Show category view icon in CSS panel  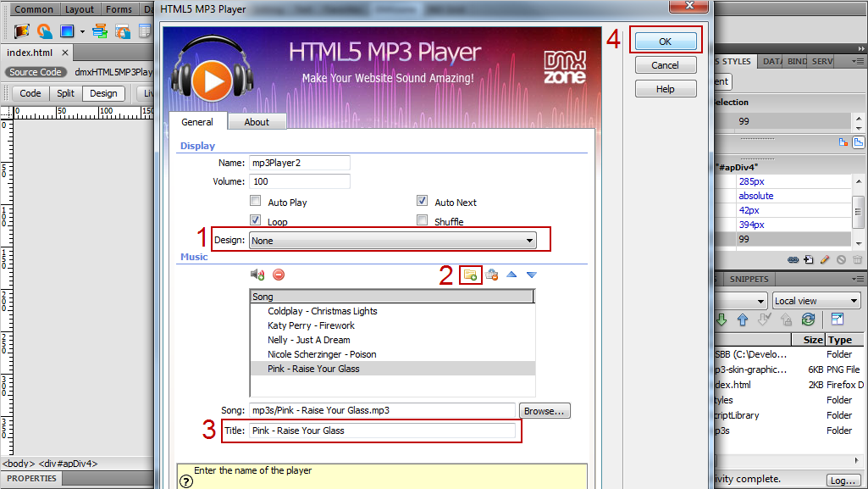[x=843, y=142]
